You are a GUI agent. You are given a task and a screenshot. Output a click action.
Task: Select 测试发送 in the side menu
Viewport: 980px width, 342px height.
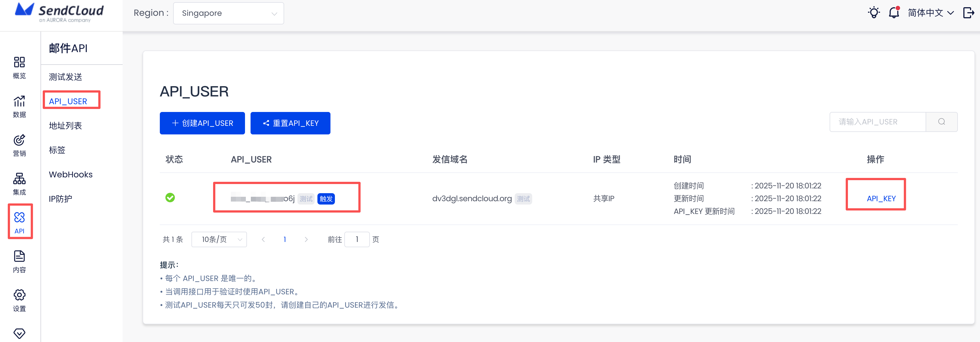click(65, 77)
